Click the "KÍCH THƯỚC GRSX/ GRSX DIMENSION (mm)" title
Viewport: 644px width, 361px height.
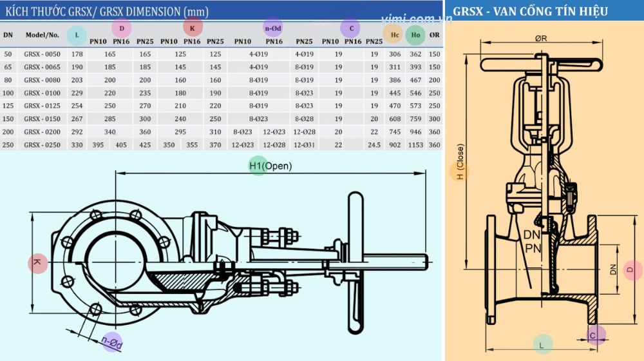tap(107, 12)
